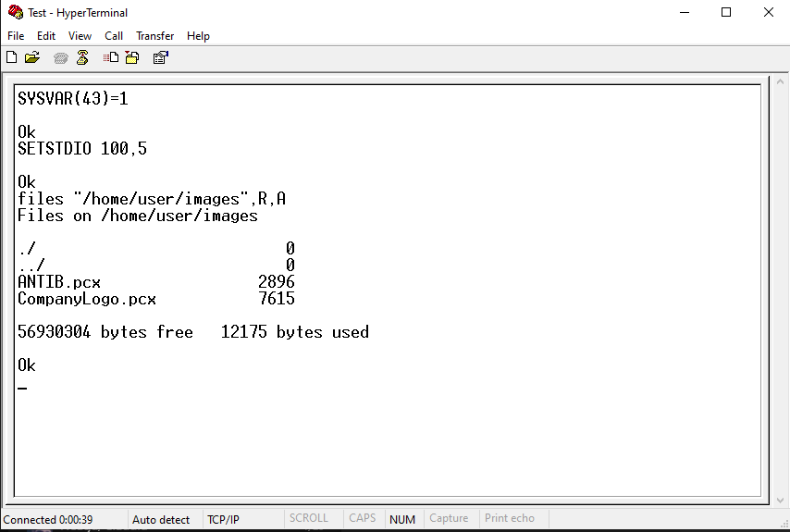Click the ANTIB.pcx file name
The image size is (790, 532).
point(59,282)
